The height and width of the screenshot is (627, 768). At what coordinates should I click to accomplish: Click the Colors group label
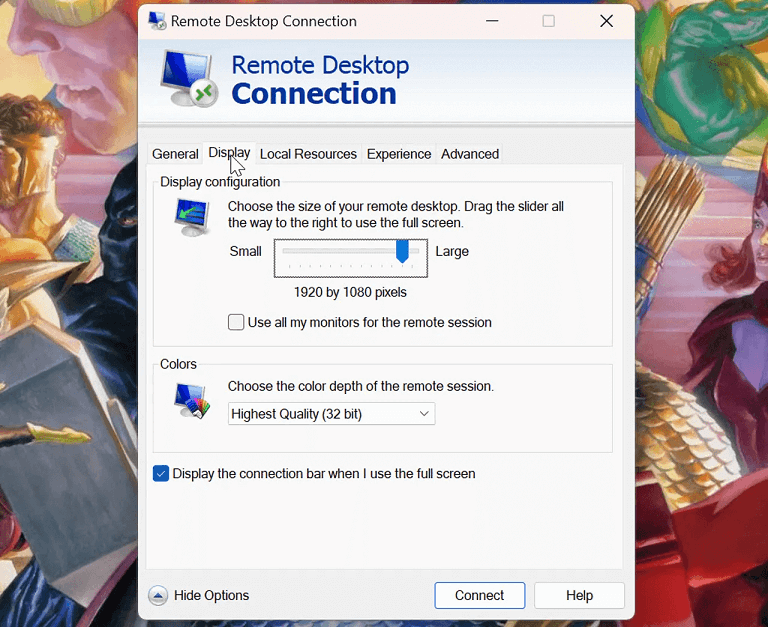pos(178,364)
